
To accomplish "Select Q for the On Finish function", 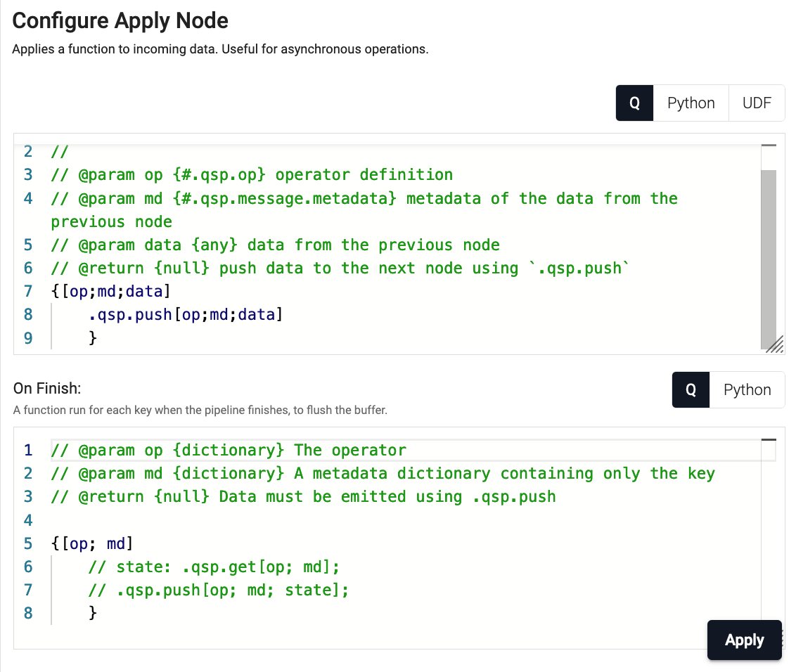I will (x=691, y=390).
